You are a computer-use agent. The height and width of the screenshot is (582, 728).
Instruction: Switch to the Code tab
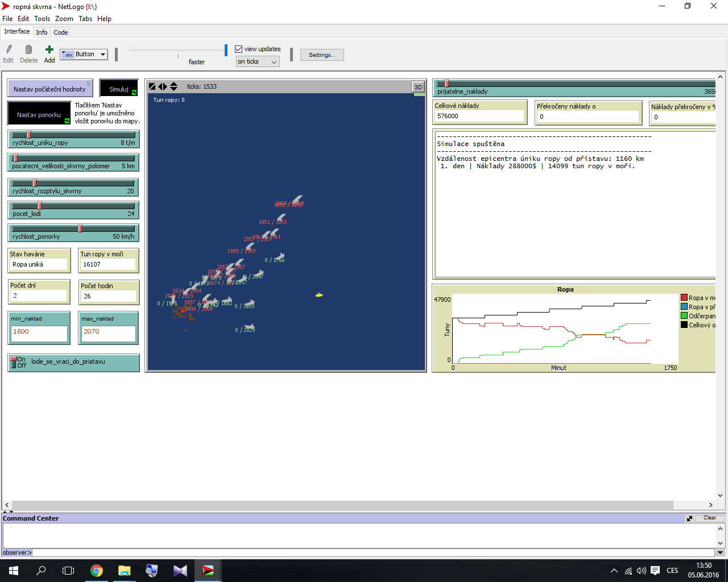(61, 32)
